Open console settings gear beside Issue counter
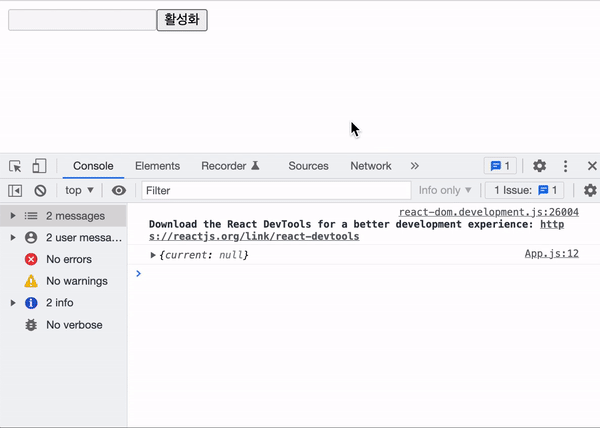600x428 pixels. pos(590,190)
